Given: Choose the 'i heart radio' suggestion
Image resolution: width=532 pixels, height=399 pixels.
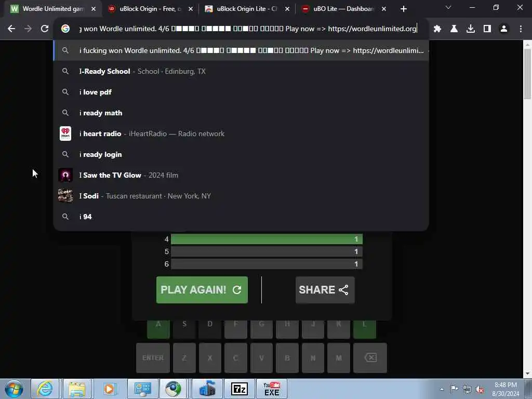Looking at the screenshot, I should point(241,134).
